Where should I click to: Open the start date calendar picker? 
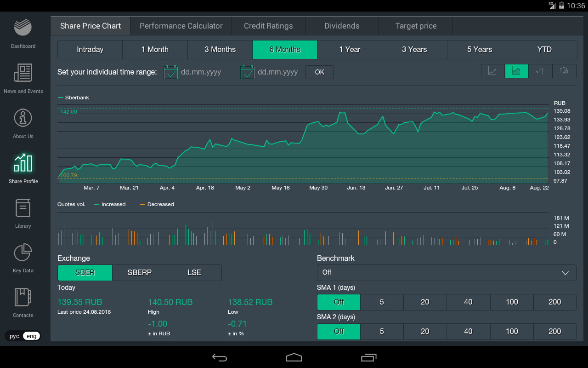click(x=171, y=72)
